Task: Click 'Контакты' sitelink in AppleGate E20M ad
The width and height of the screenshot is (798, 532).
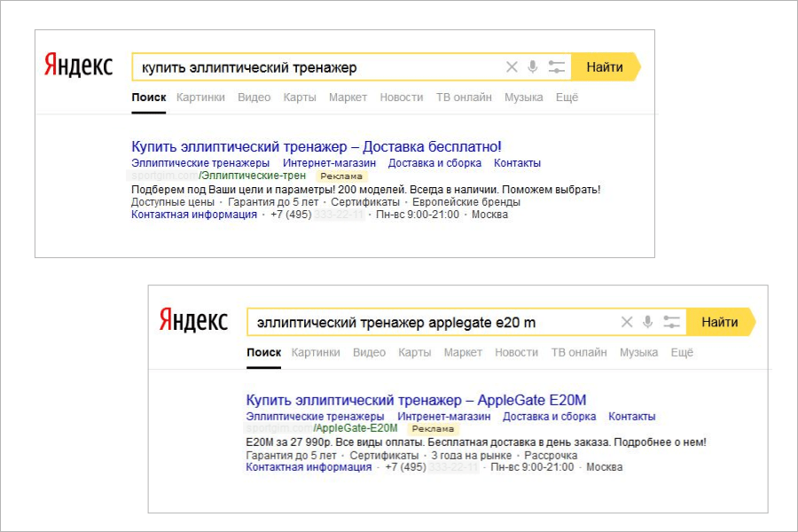Action: tap(631, 417)
